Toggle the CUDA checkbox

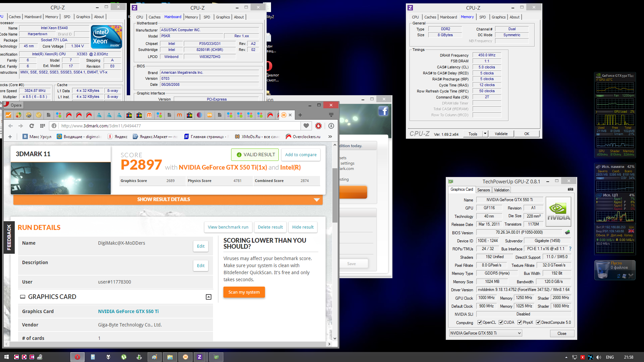[501, 322]
